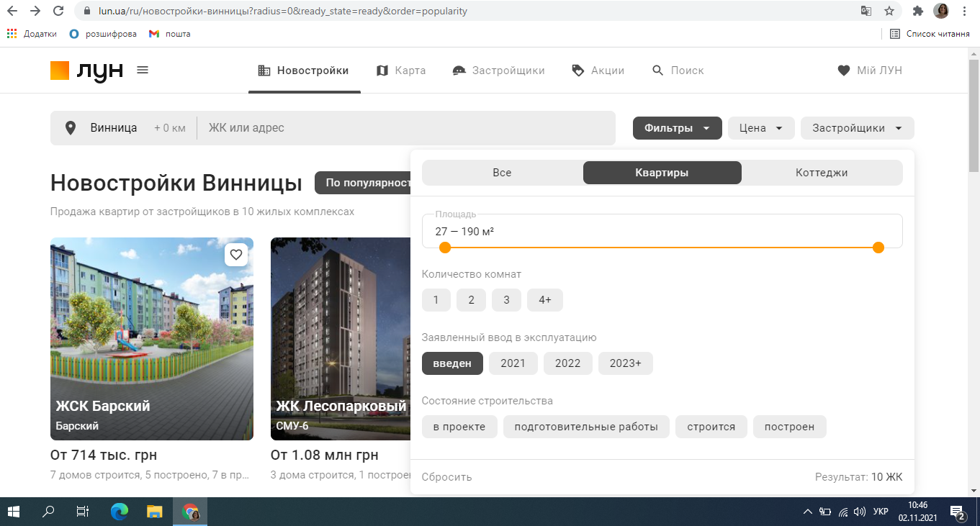Open Мій ЛУН with the heart icon
Viewport: 980px width, 526px height.
870,70
